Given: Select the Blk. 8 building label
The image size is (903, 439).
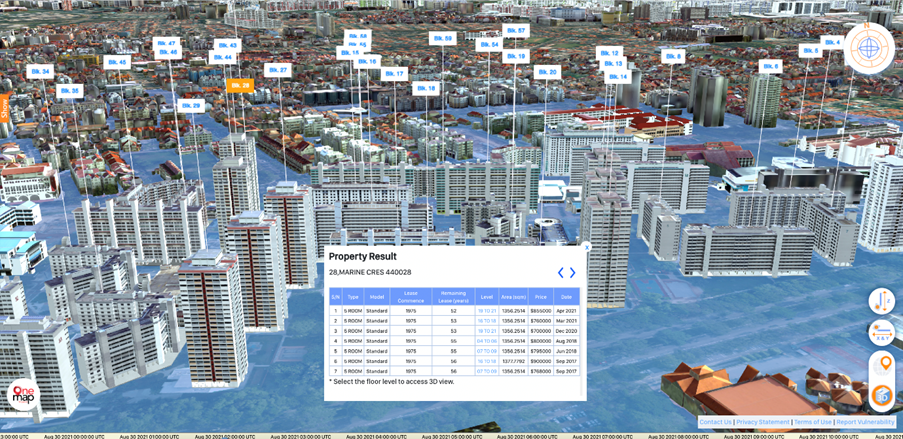Looking at the screenshot, I should tap(673, 56).
